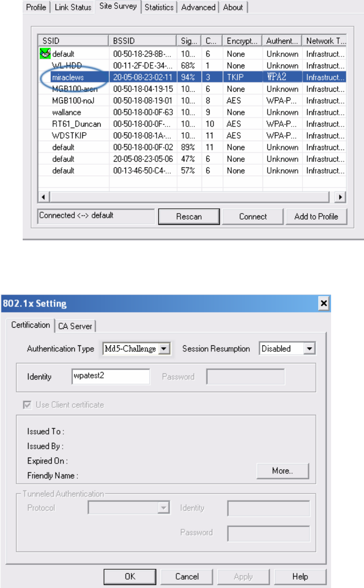Close the 802.1x Setting dialog
Viewport: 364px width, 588px height.
coord(324,304)
